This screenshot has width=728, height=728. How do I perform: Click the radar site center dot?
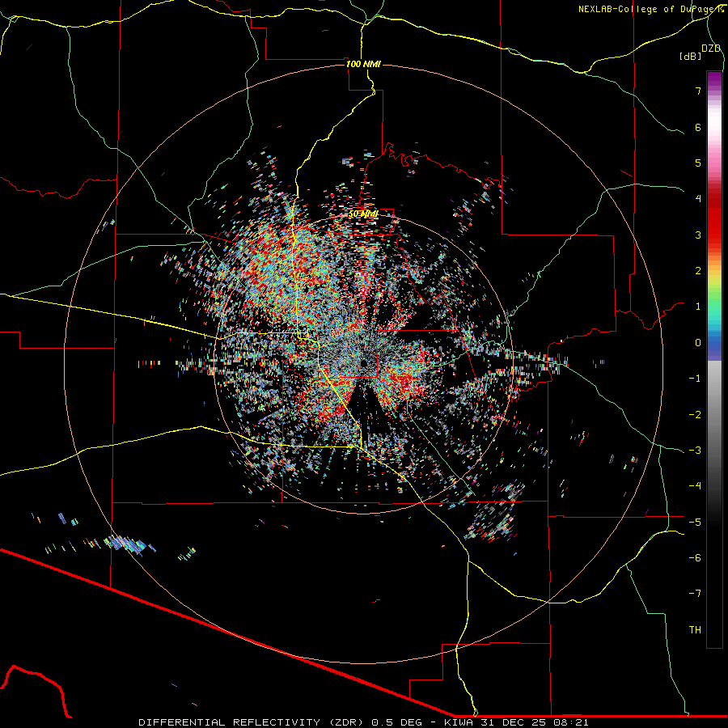tap(363, 362)
